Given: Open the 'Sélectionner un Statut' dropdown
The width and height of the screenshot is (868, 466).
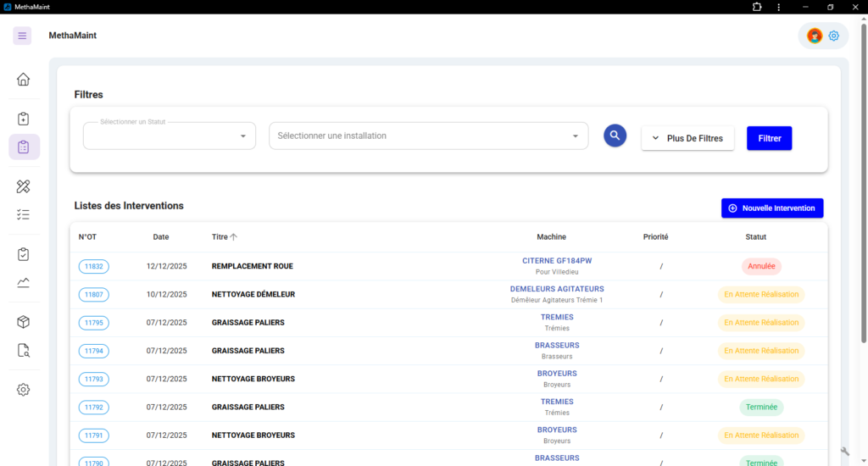Looking at the screenshot, I should coord(170,136).
